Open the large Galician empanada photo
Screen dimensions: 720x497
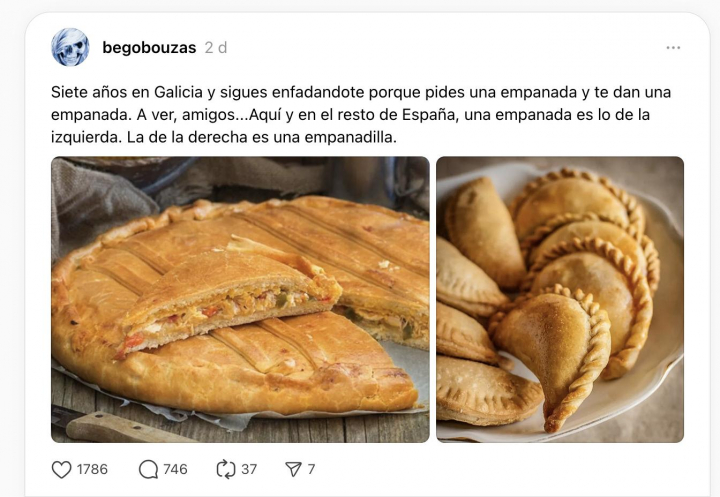click(x=240, y=299)
